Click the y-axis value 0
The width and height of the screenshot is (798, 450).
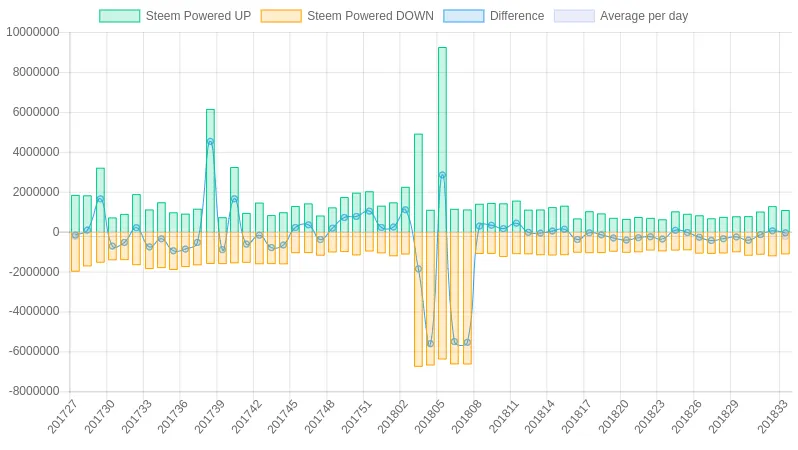tap(56, 232)
